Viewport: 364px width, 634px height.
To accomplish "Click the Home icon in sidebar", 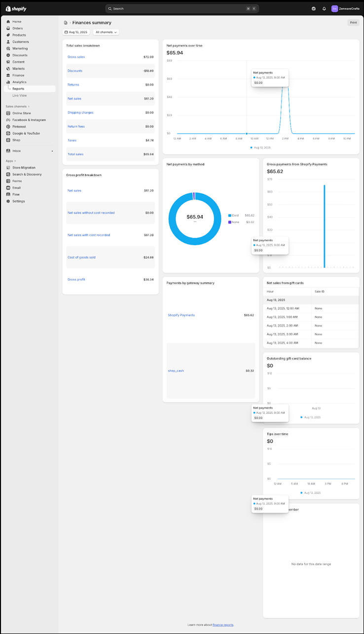I will click(x=8, y=22).
